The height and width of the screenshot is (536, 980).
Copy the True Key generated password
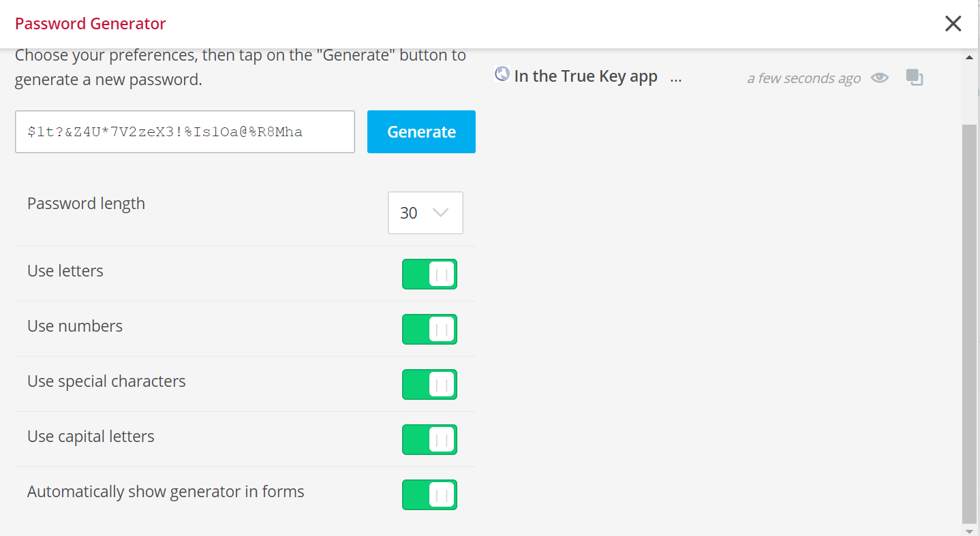(915, 77)
